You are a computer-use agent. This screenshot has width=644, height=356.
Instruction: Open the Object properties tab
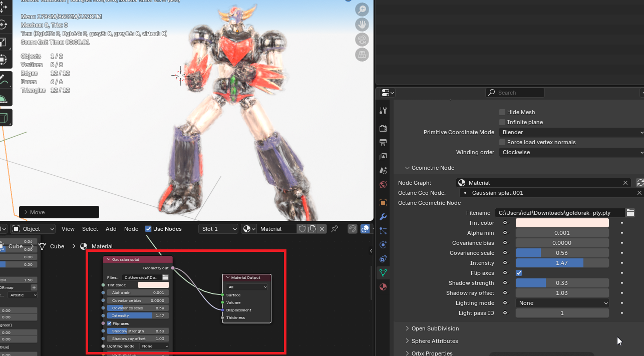[383, 203]
